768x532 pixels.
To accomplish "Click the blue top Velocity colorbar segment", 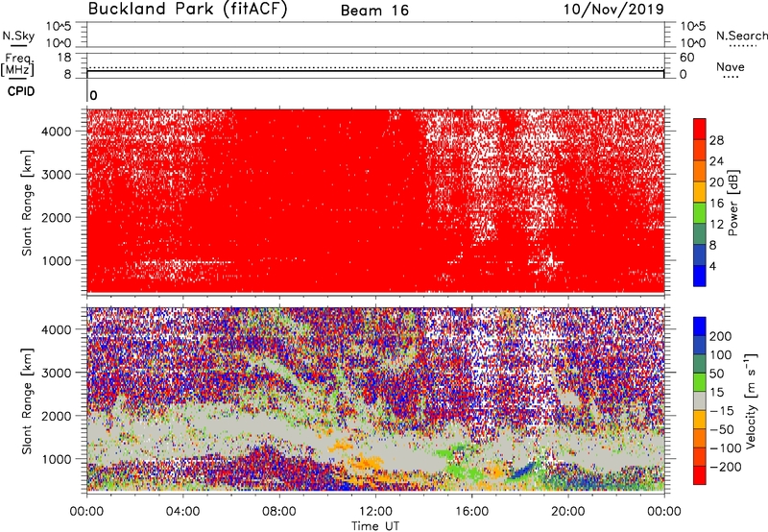I will (700, 326).
